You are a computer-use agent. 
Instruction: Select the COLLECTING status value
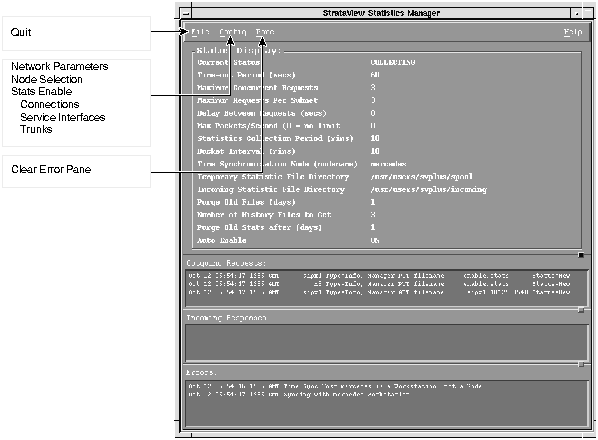coord(393,62)
